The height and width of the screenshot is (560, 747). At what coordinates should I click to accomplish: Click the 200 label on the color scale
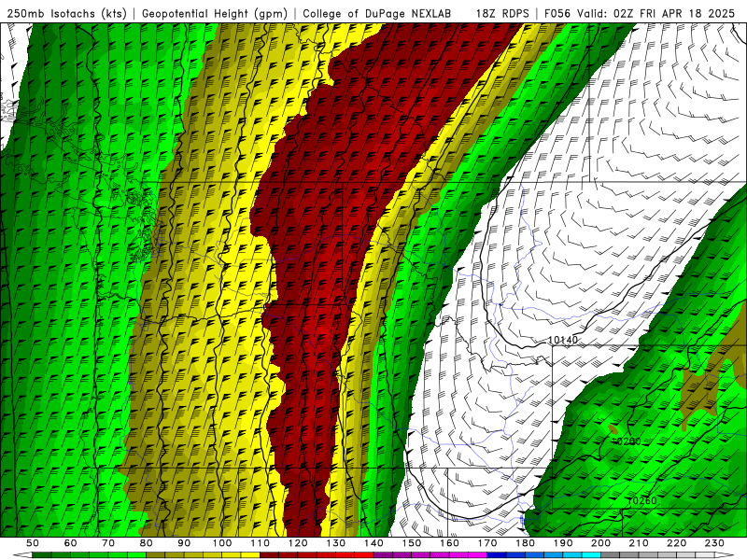tap(600, 543)
